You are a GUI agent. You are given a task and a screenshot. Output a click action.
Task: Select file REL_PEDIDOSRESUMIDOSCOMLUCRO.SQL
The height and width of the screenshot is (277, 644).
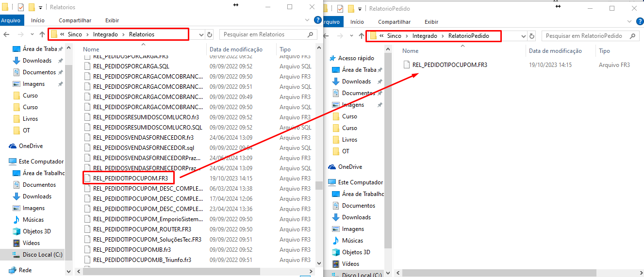[x=148, y=128]
